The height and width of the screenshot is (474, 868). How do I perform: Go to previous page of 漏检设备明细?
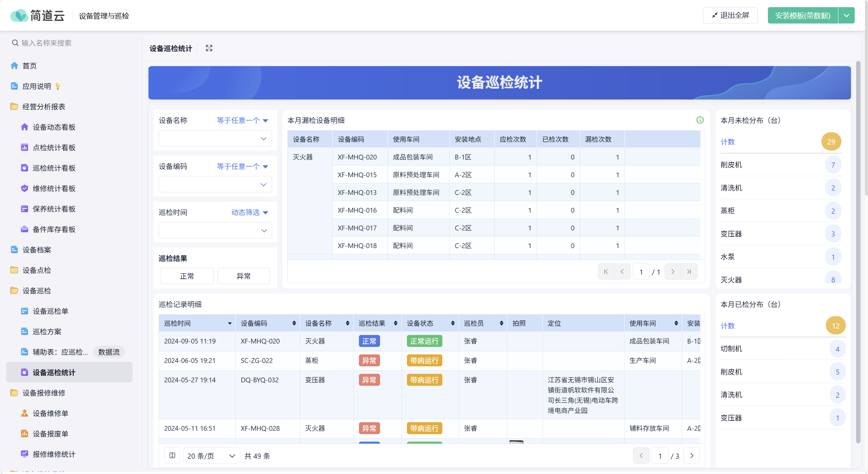[x=622, y=272]
